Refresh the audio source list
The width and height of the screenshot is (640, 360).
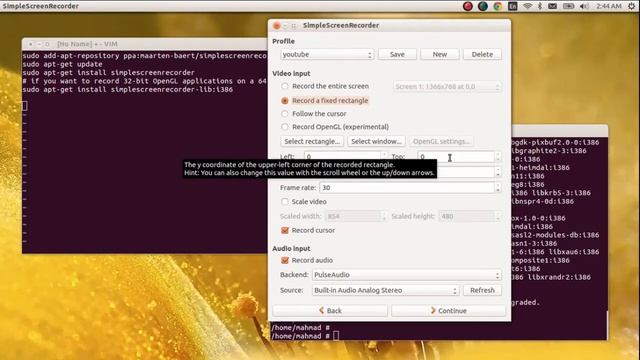pos(482,290)
